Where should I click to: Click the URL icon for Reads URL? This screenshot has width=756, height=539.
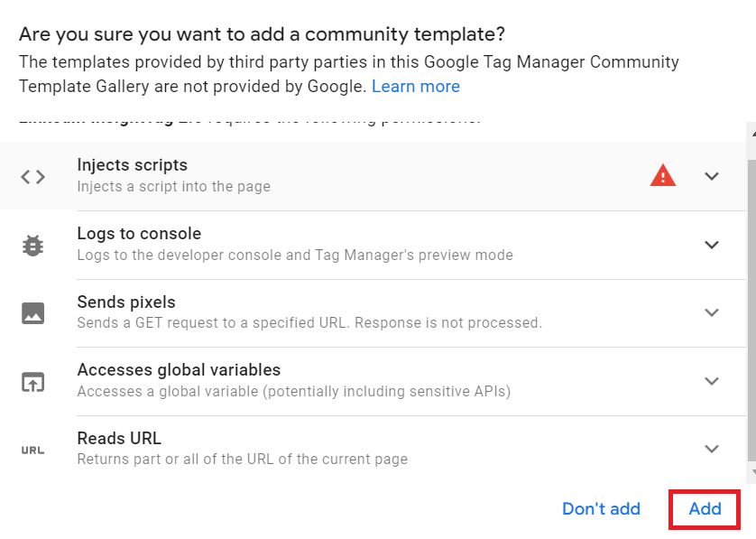32,450
